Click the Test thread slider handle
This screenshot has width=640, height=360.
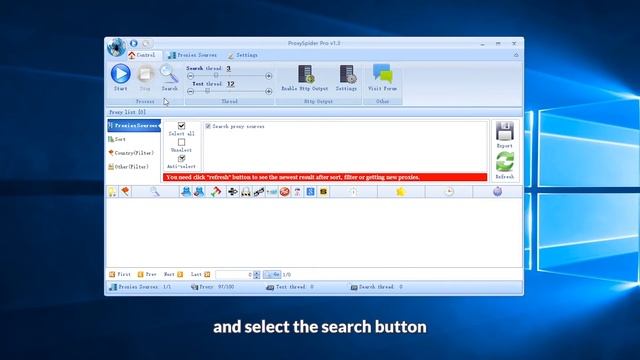click(x=207, y=91)
